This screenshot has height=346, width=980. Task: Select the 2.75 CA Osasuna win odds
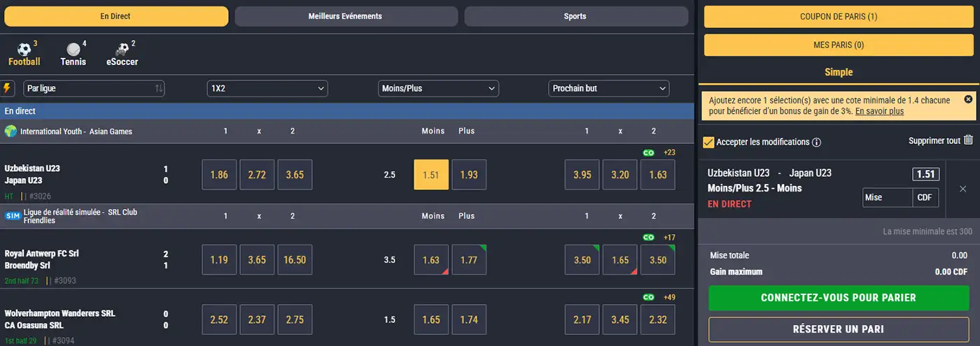pyautogui.click(x=295, y=319)
